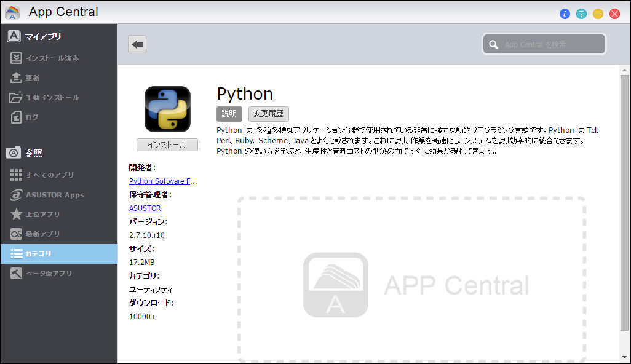Select the 説明 tab
Image resolution: width=631 pixels, height=364 pixels.
coord(229,114)
